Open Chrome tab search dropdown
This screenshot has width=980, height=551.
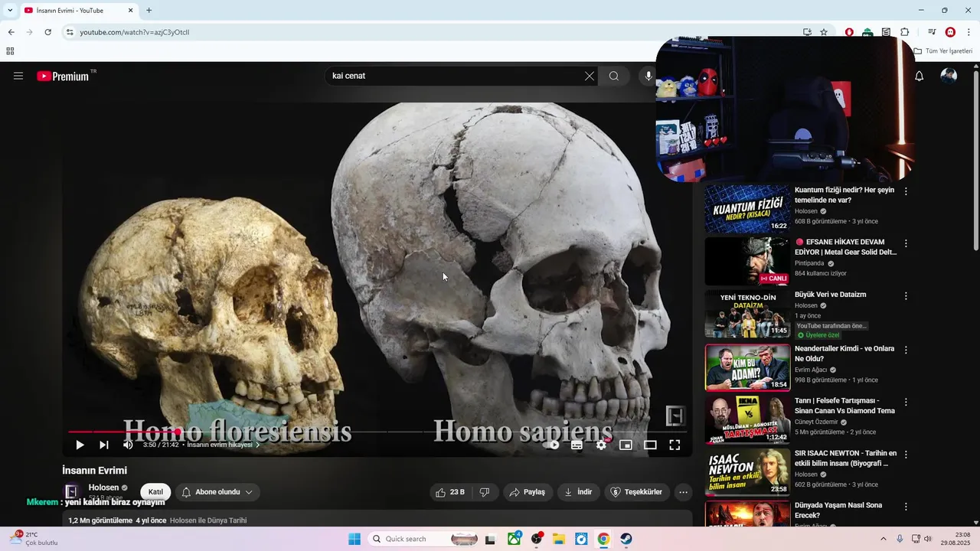point(10,10)
